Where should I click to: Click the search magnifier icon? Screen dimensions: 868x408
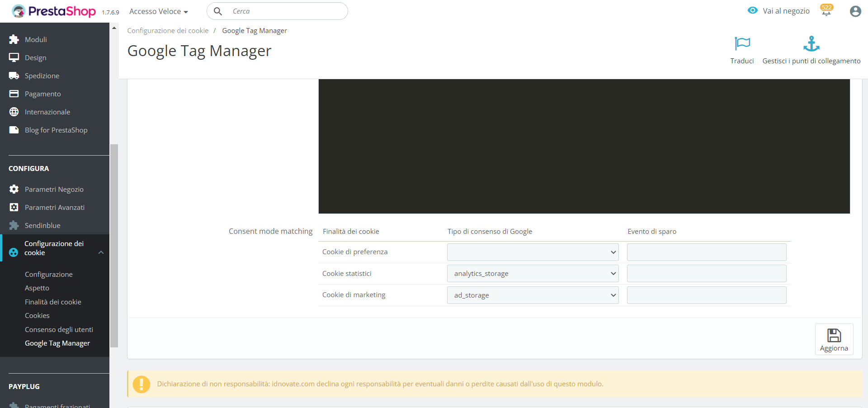217,11
